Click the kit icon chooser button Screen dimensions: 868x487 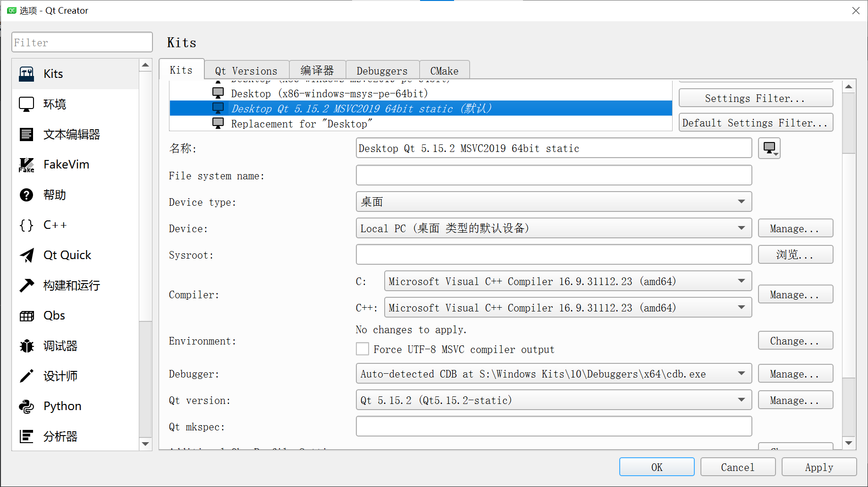[769, 148]
